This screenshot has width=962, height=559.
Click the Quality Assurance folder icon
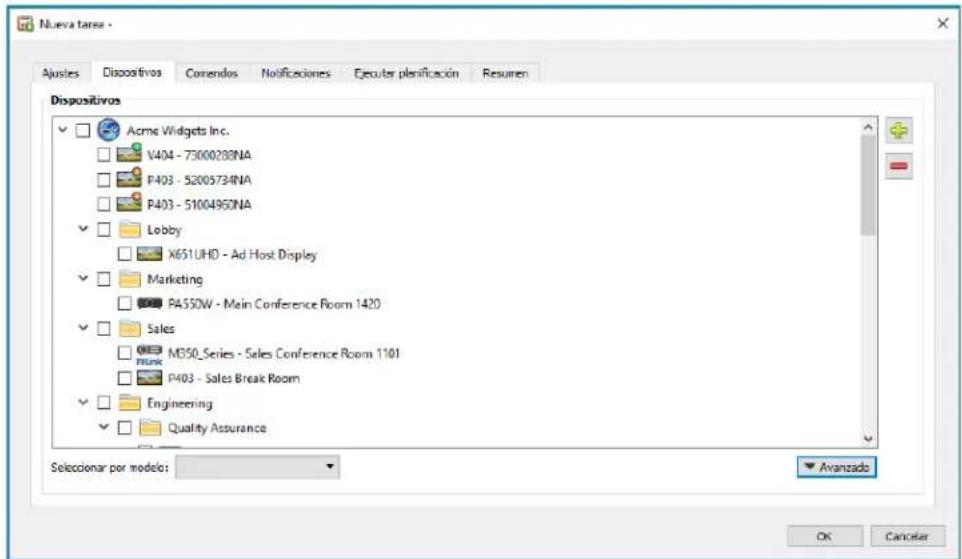tap(150, 428)
